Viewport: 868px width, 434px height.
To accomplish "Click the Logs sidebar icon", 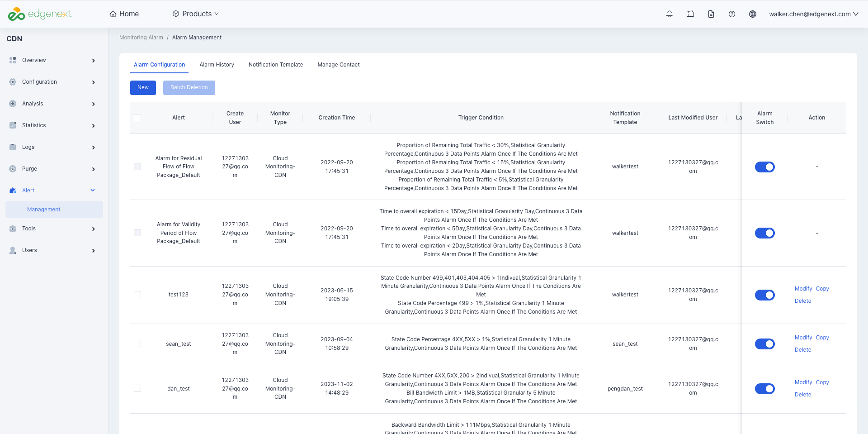I will click(x=13, y=147).
